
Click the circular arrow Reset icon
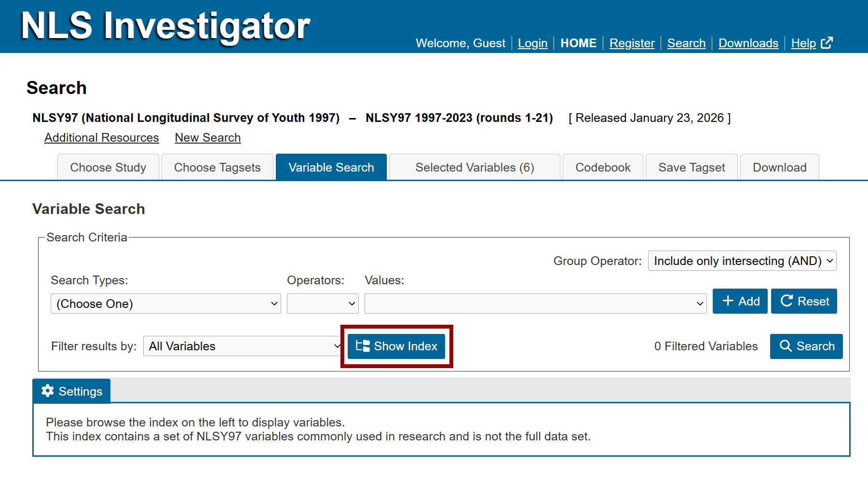point(787,301)
